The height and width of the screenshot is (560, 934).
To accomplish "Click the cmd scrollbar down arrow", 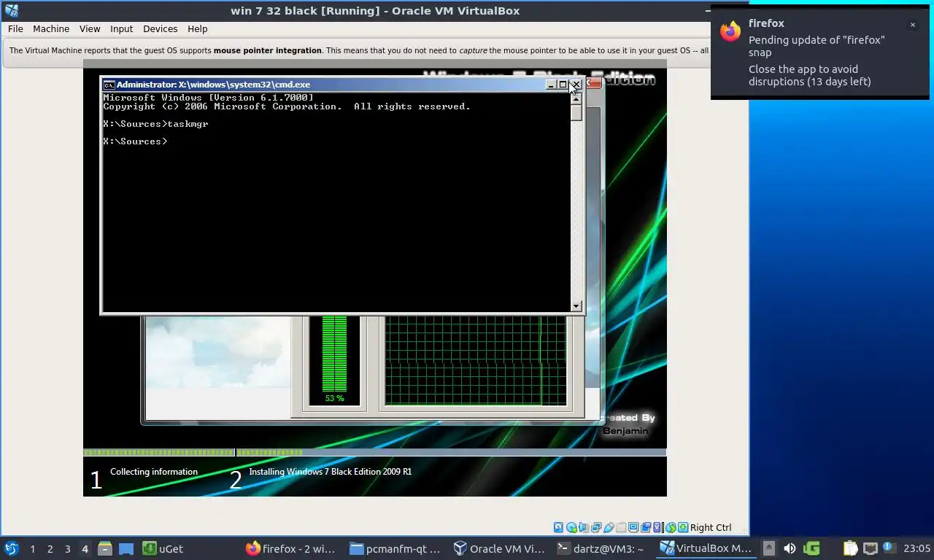I will (576, 306).
